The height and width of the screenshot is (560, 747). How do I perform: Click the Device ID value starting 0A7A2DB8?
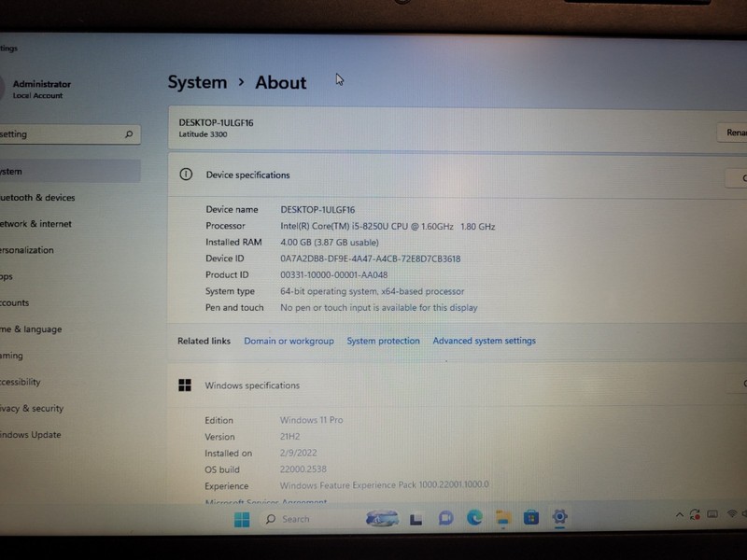(x=370, y=259)
